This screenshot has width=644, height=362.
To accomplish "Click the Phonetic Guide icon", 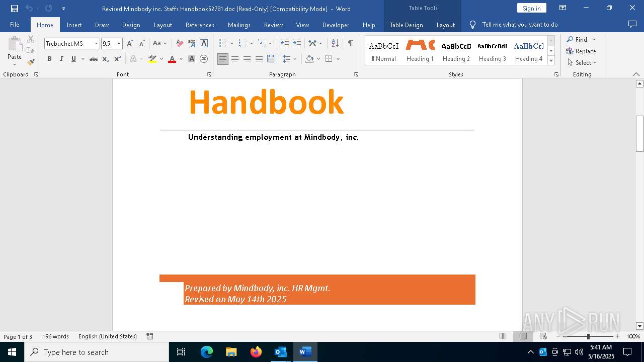I will tap(192, 44).
